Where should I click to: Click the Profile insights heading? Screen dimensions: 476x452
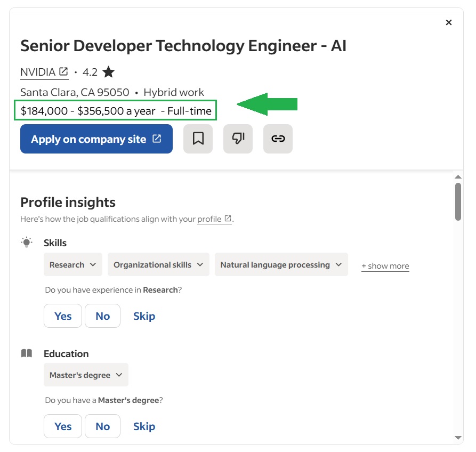[x=68, y=202]
